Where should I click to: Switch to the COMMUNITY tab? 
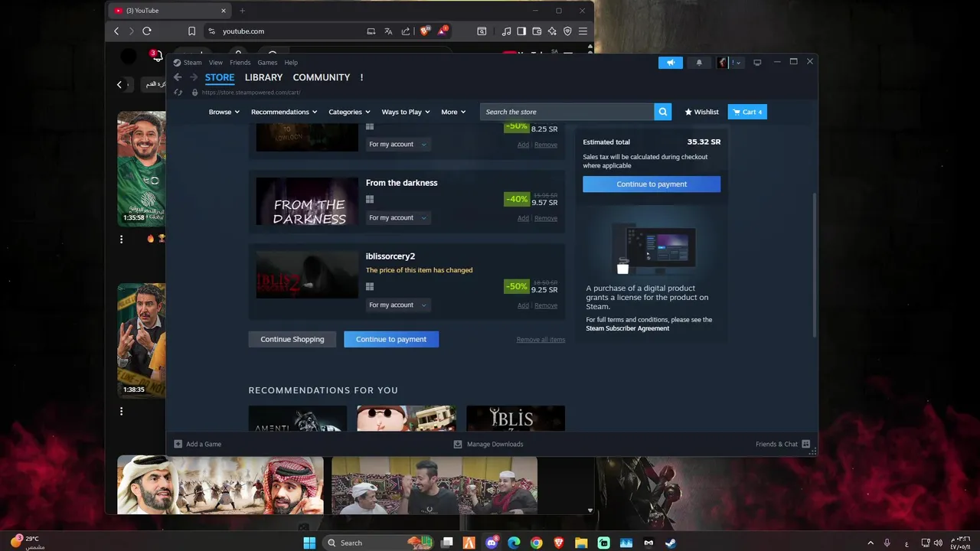(321, 77)
